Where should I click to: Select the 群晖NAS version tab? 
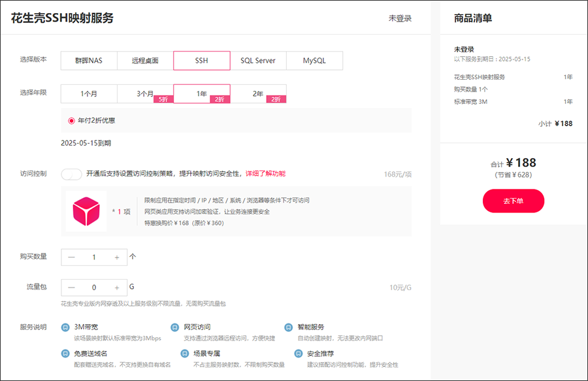pos(89,60)
